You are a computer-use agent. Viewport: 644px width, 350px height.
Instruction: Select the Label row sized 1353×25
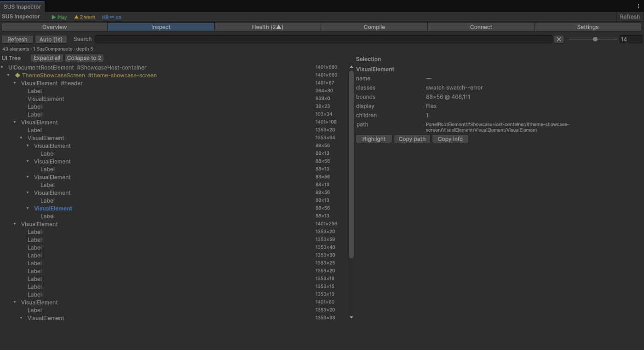click(x=175, y=263)
